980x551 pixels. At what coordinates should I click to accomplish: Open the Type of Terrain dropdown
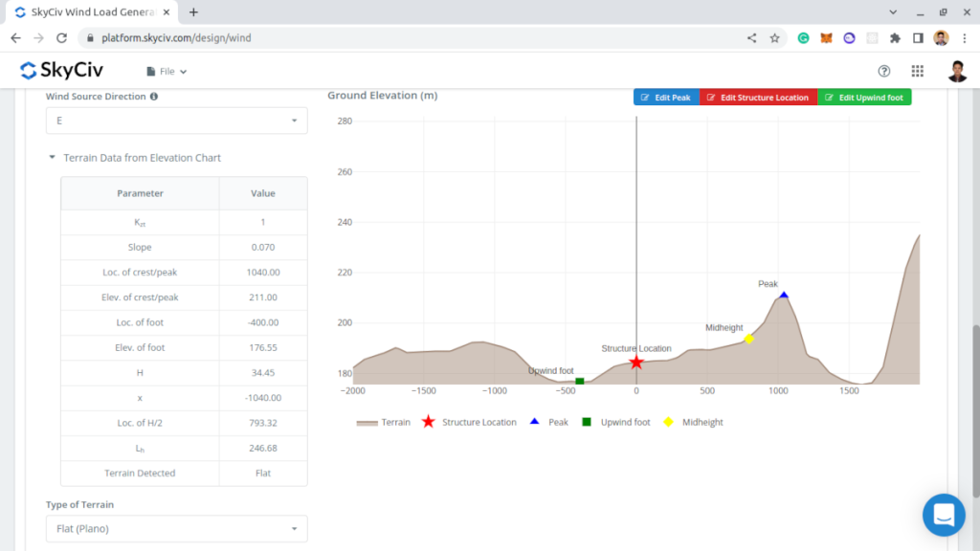(x=177, y=529)
